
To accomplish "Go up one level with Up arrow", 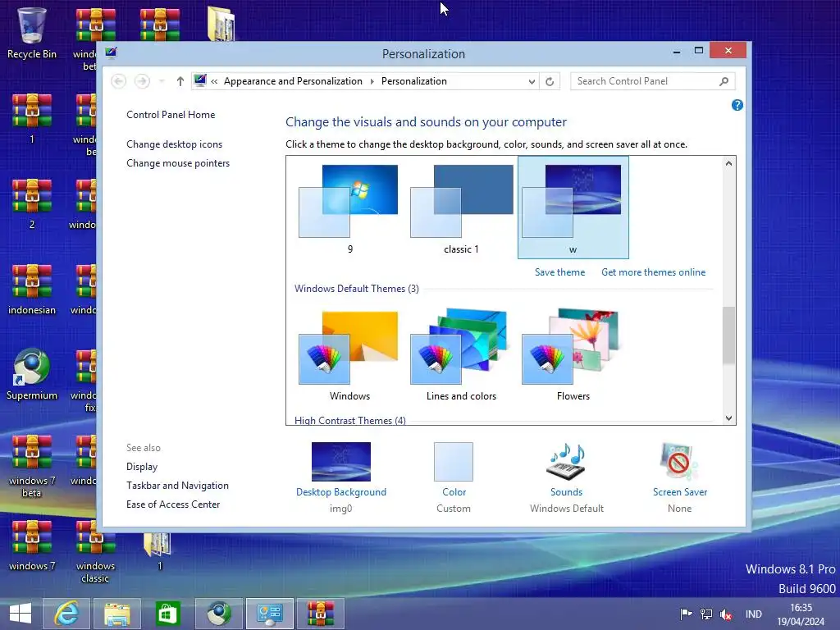I will 180,81.
